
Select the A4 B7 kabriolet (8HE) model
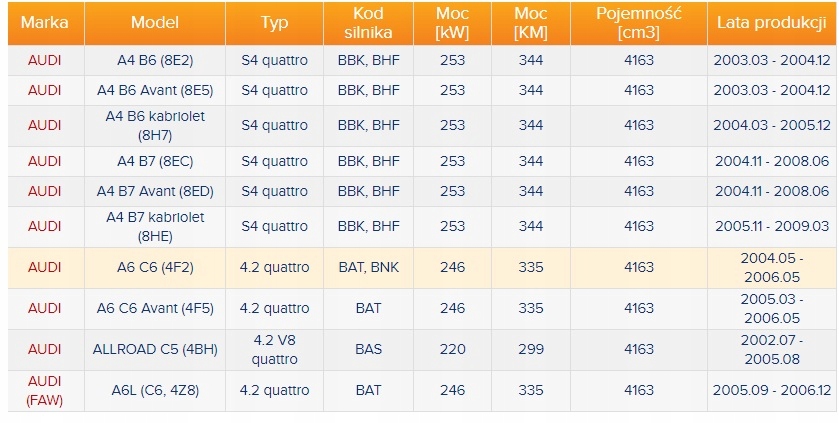pyautogui.click(x=155, y=226)
